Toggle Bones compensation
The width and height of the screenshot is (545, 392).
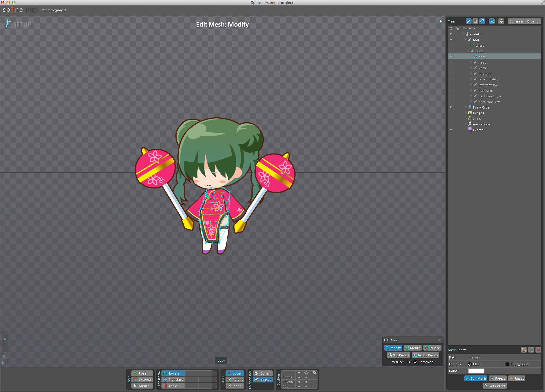[x=263, y=373]
